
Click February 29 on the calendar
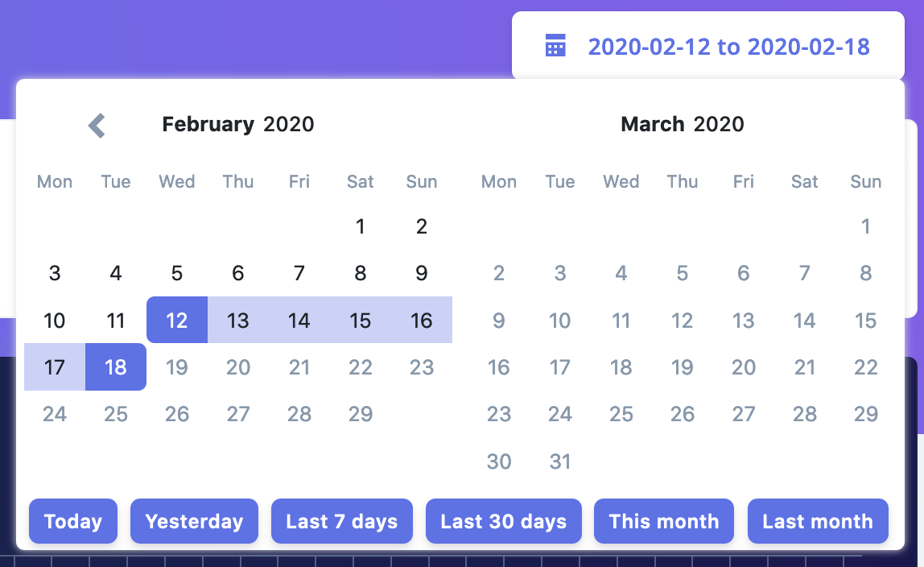tap(360, 413)
